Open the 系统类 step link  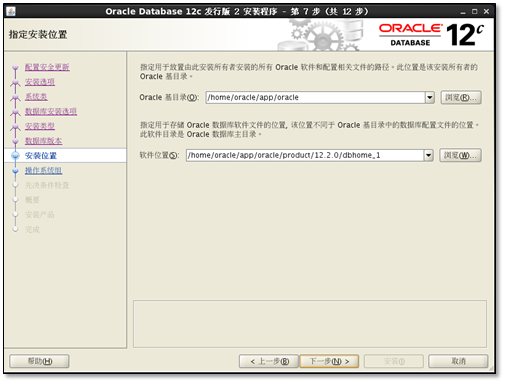(x=36, y=97)
